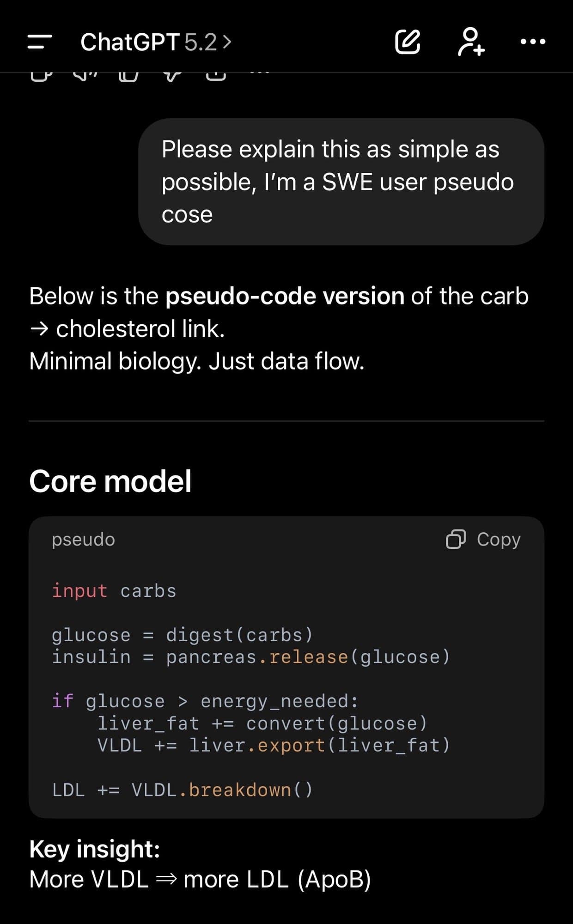Tap the pseudo language label

click(x=83, y=539)
